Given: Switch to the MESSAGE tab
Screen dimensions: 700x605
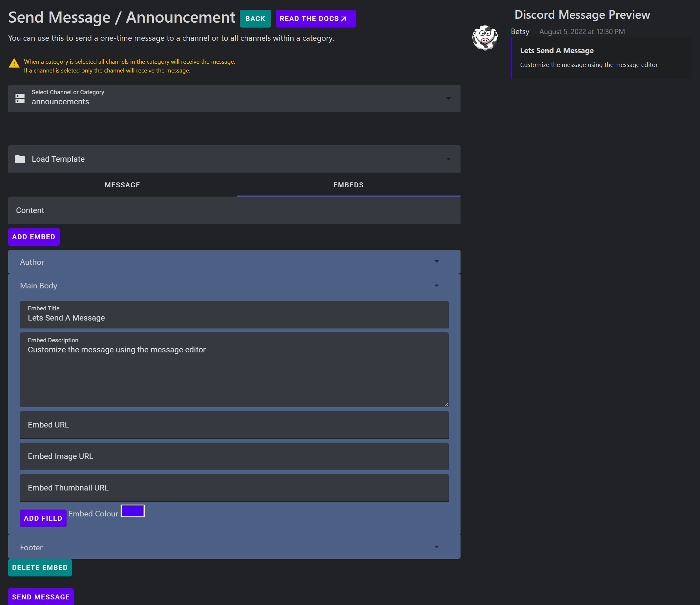Looking at the screenshot, I should pos(122,185).
